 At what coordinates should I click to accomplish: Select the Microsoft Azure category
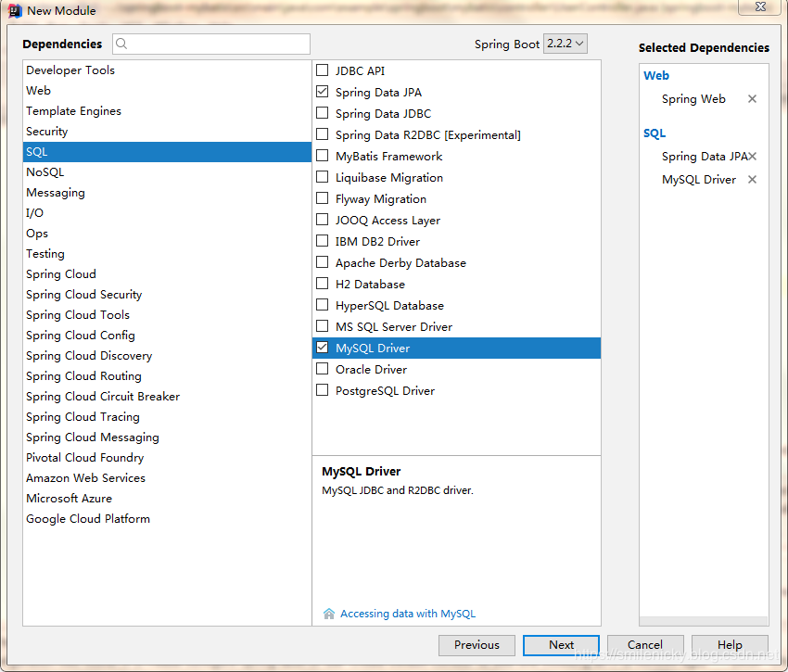(167, 499)
